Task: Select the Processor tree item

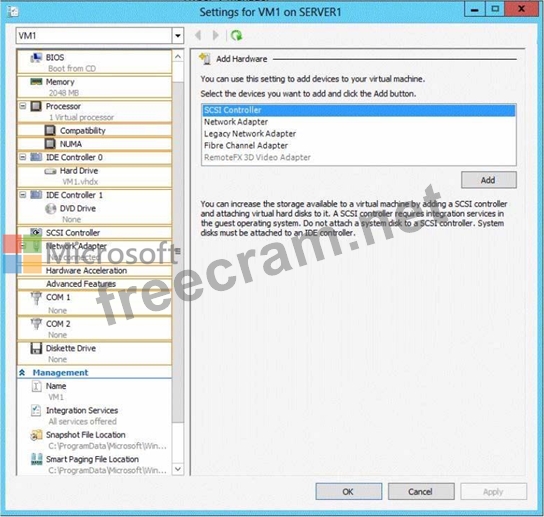Action: (94, 111)
